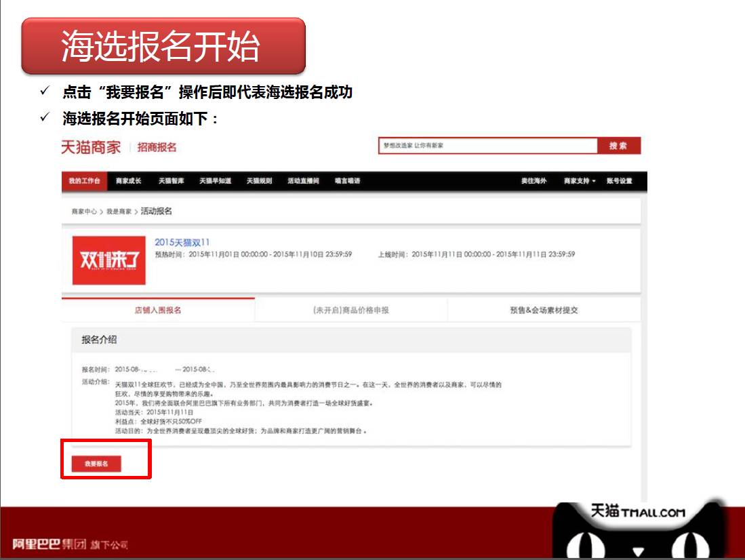Click the 利益点 50%OFF line
745x560 pixels.
(159, 421)
